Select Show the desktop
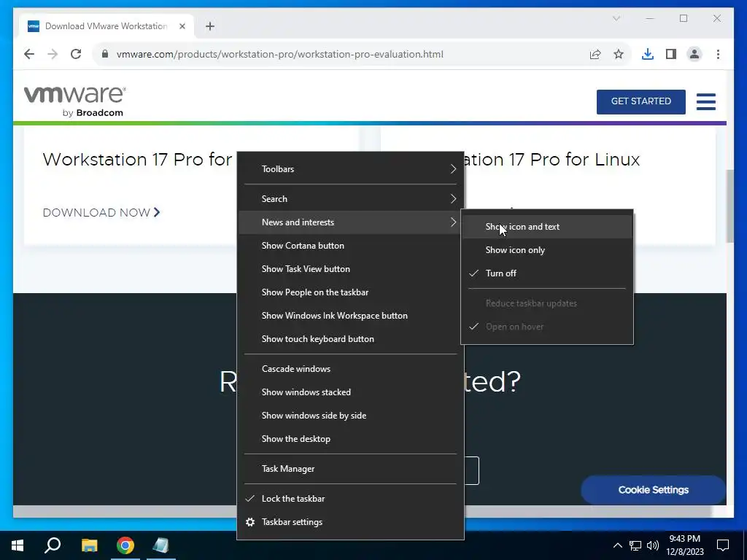The width and height of the screenshot is (747, 560). (351, 439)
